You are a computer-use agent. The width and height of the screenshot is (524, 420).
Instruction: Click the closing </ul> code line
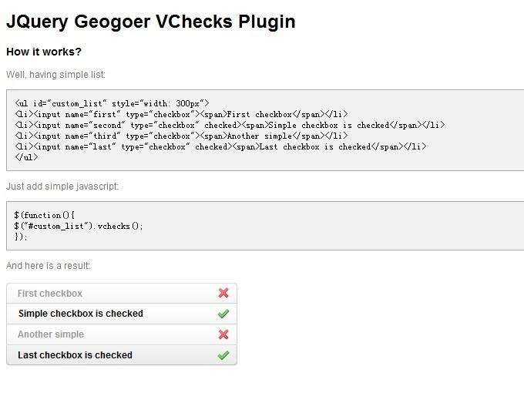(26, 157)
